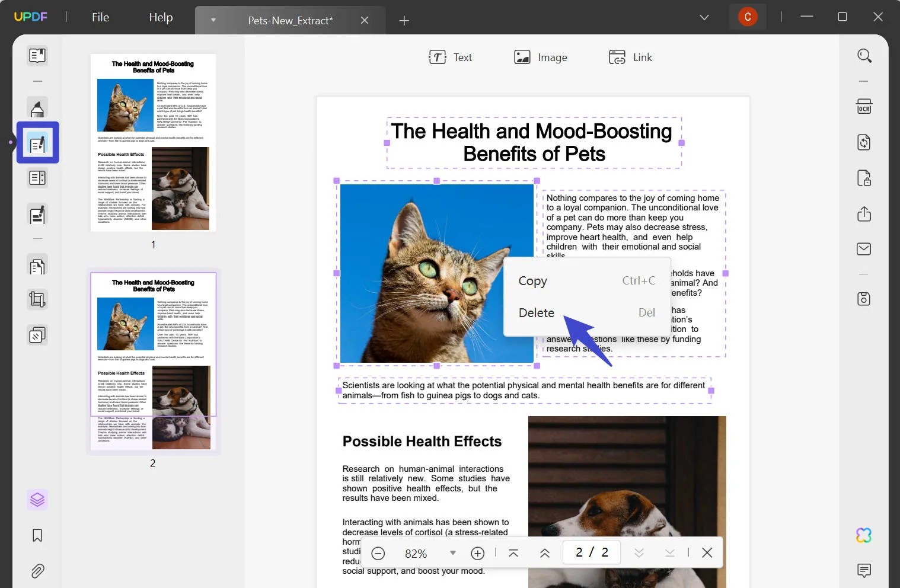Screen dimensions: 900x588
Task: Open the Reader view mode
Action: point(37,55)
